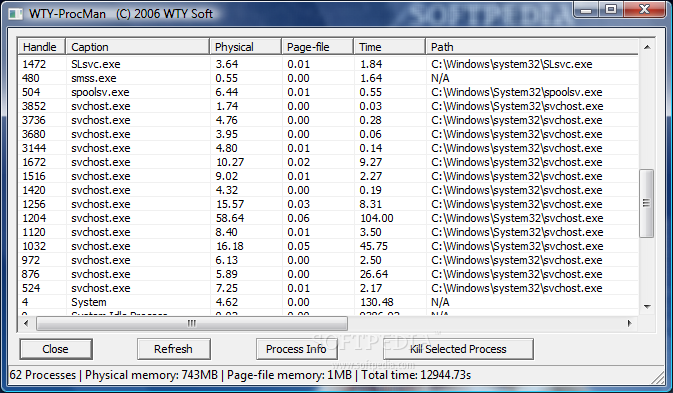Screen dimensions: 673x393
Task: Click the horizontal scrollbar left arrow
Action: (26, 323)
